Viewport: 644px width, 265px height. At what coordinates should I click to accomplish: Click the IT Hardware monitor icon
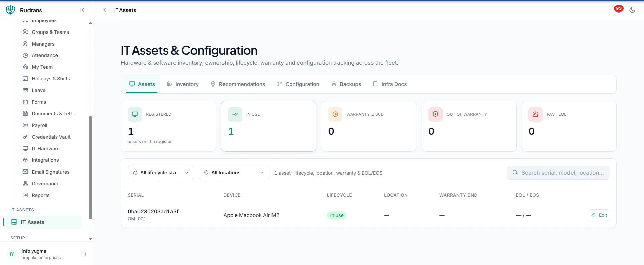click(25, 148)
